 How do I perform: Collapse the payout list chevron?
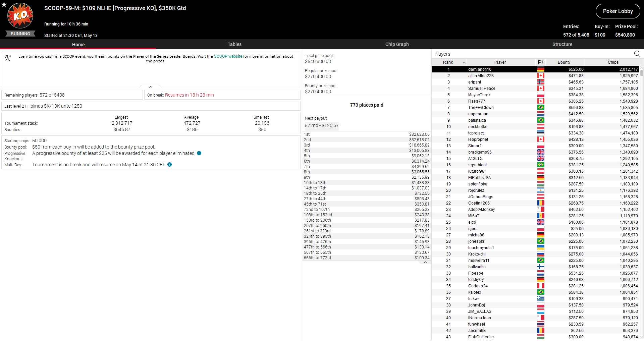coord(425,263)
